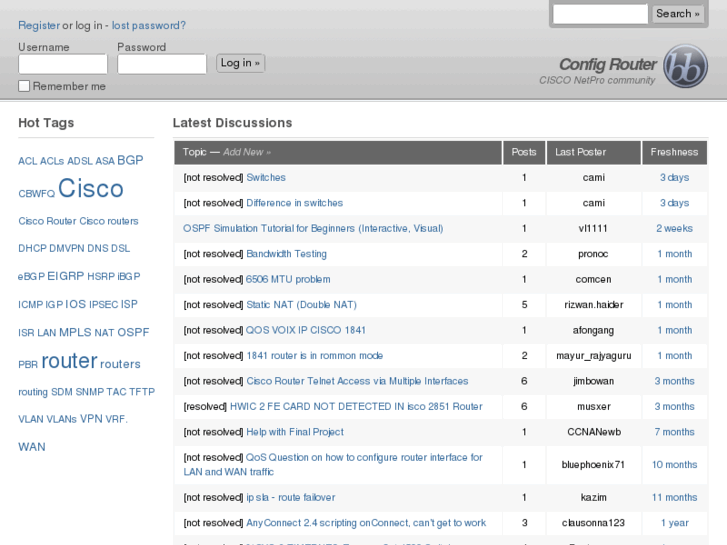Open the MPLS tag
The image size is (727, 545).
75,333
